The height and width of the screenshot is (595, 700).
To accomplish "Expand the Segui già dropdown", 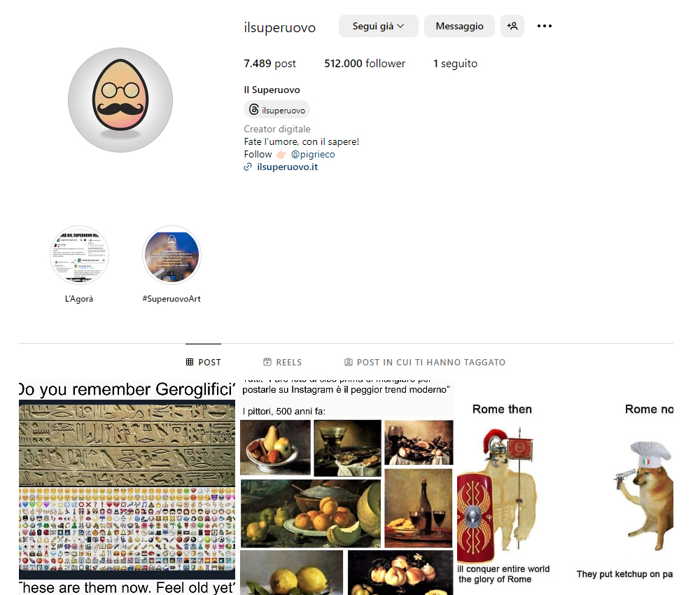I will [378, 26].
